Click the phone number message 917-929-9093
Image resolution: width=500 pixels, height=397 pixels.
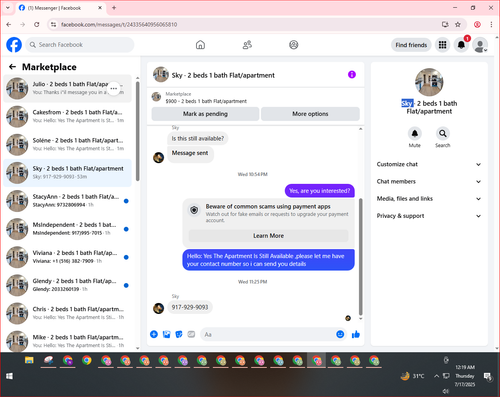tap(190, 307)
